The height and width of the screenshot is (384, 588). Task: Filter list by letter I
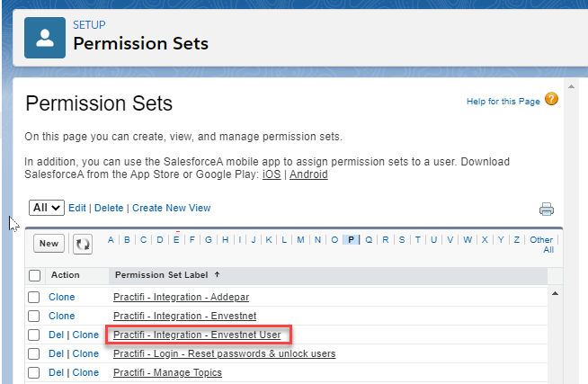tap(240, 239)
